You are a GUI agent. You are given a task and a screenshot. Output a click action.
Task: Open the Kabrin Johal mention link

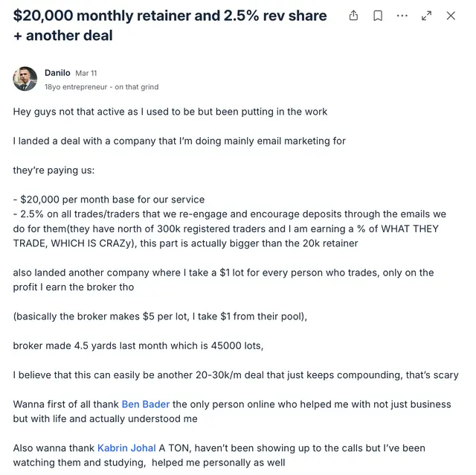(126, 448)
